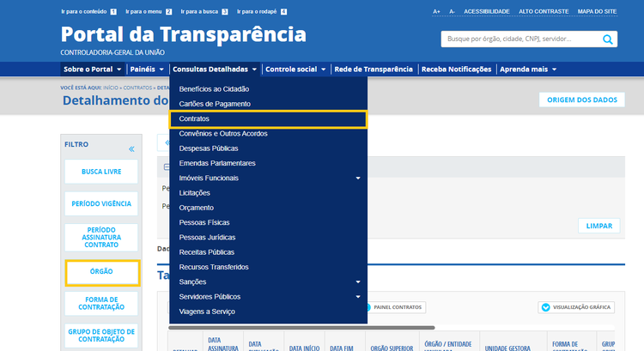The image size is (644, 351).
Task: Click the UNIDADE GESTORA column header
Action: click(x=507, y=348)
